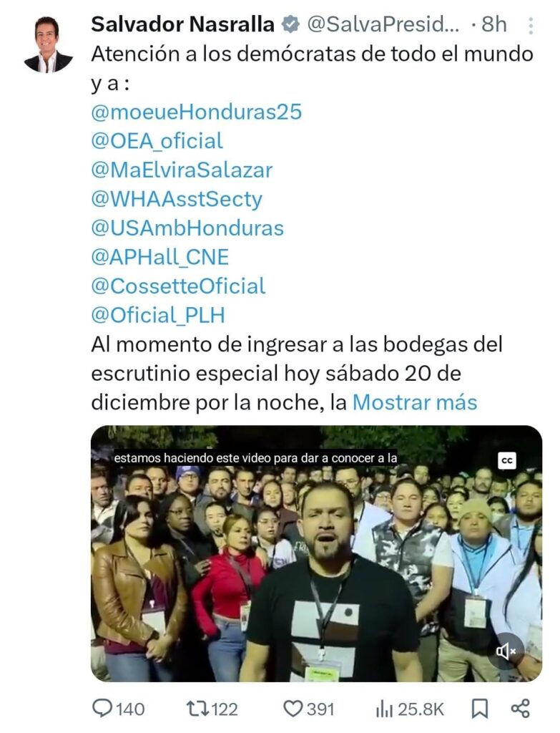
Task: Bookmark this tweet
Action: [x=480, y=709]
